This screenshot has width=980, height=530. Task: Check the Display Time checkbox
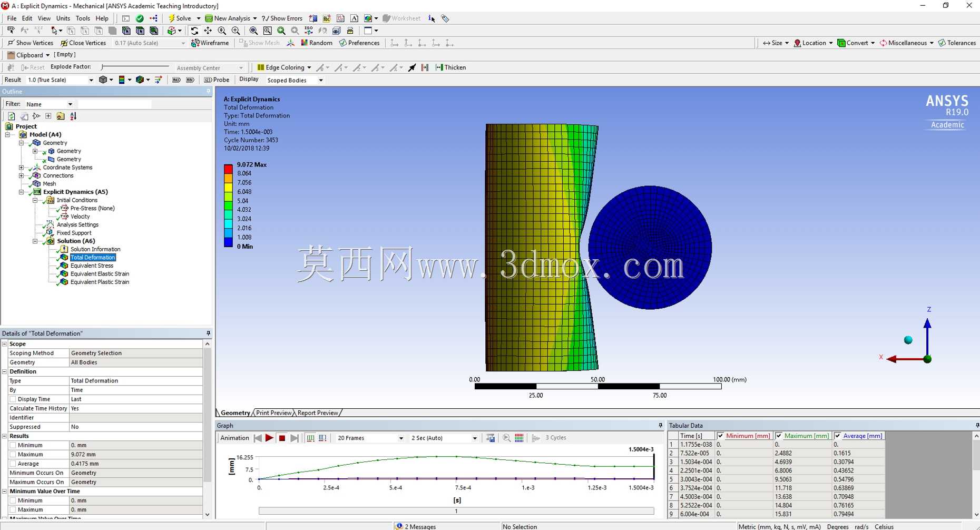[13, 399]
